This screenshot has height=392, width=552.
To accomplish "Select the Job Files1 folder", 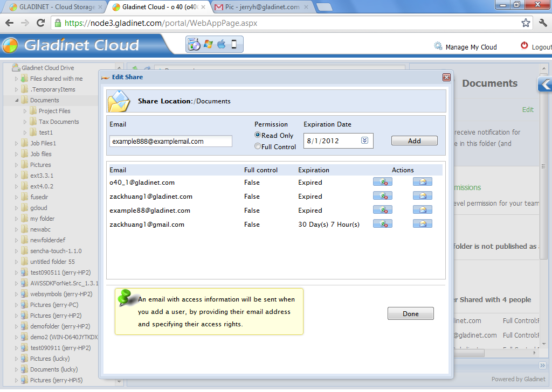I will [x=43, y=143].
